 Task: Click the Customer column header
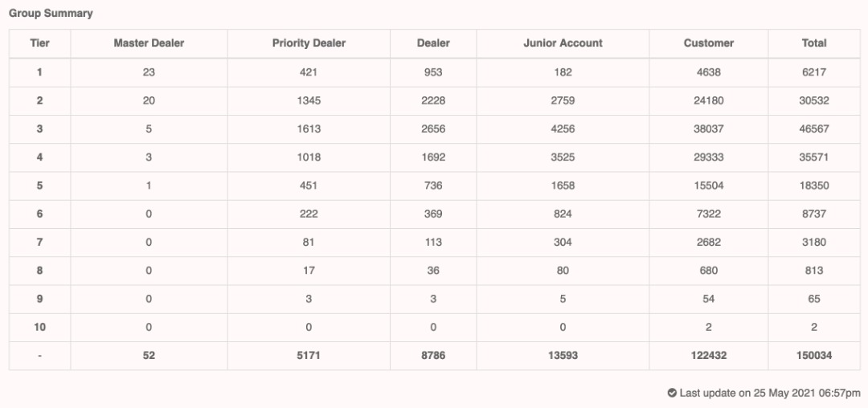709,43
